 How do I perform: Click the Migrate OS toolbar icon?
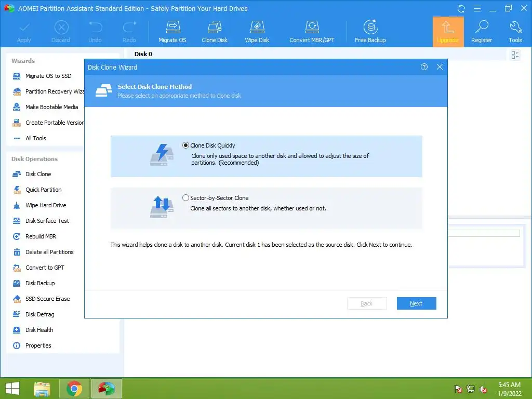[172, 32]
